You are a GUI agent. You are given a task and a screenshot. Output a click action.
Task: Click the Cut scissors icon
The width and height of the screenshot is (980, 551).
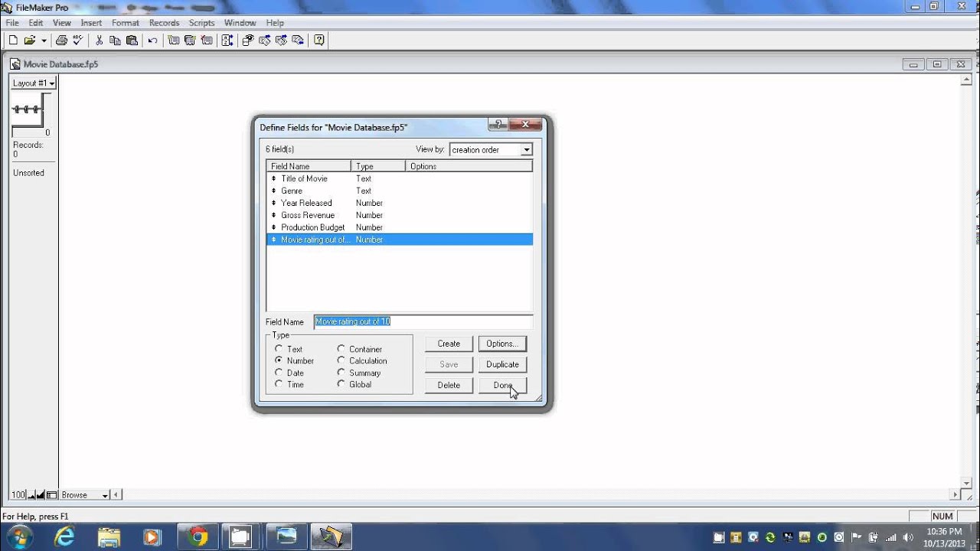pos(99,41)
